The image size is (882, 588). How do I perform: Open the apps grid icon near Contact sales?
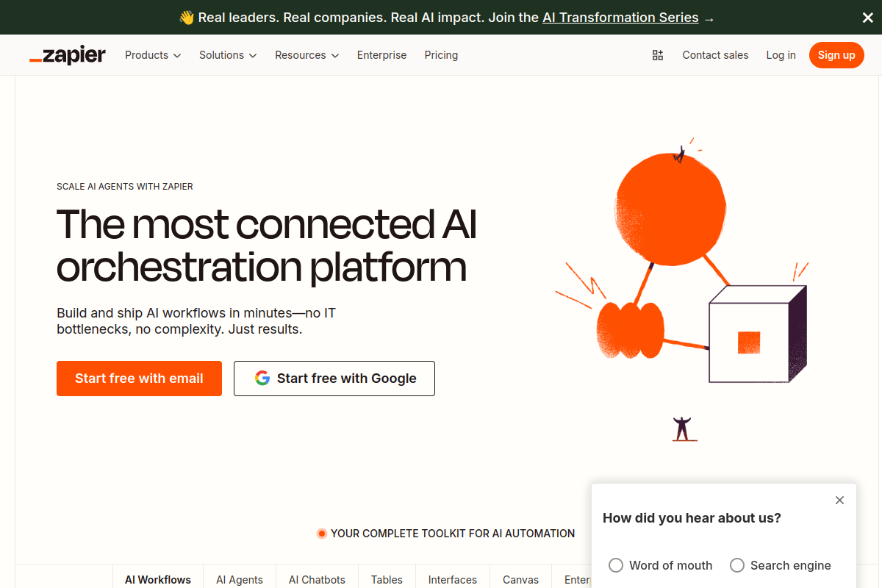(x=657, y=54)
